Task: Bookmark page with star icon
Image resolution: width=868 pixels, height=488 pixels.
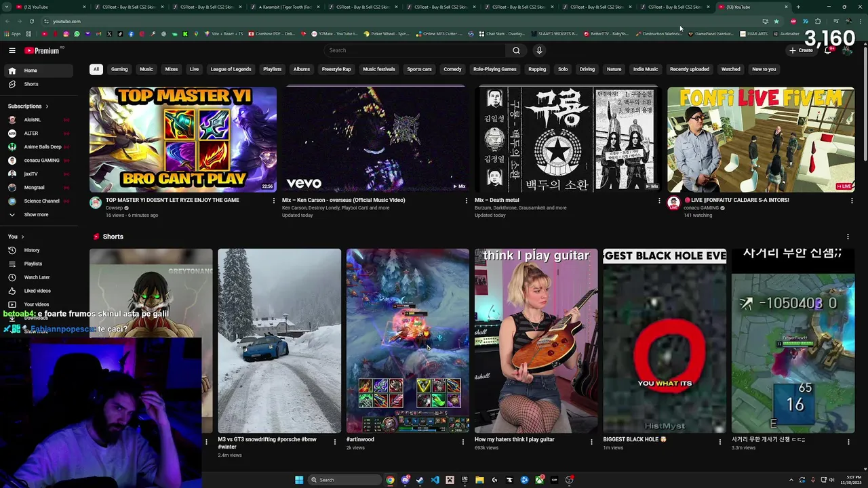Action: [x=776, y=21]
